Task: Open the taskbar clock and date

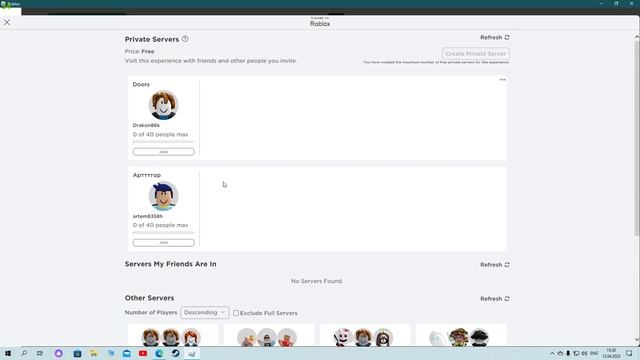Action: (611, 353)
